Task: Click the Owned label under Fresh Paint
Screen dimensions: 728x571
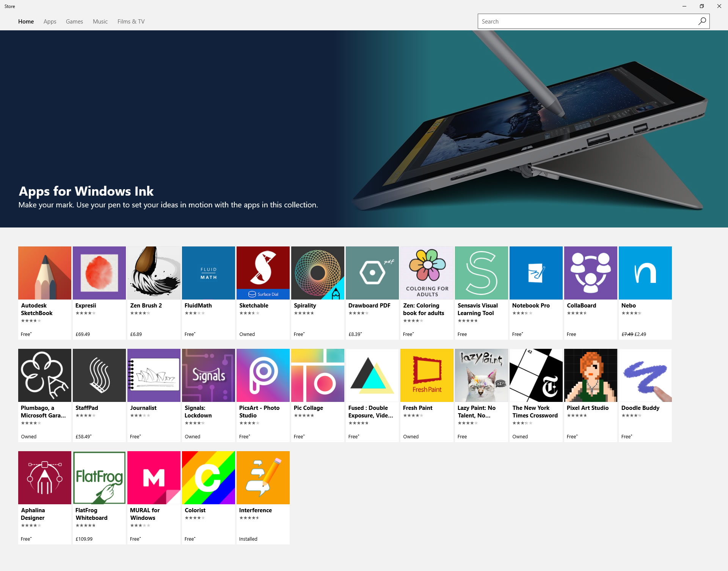Action: coord(411,437)
